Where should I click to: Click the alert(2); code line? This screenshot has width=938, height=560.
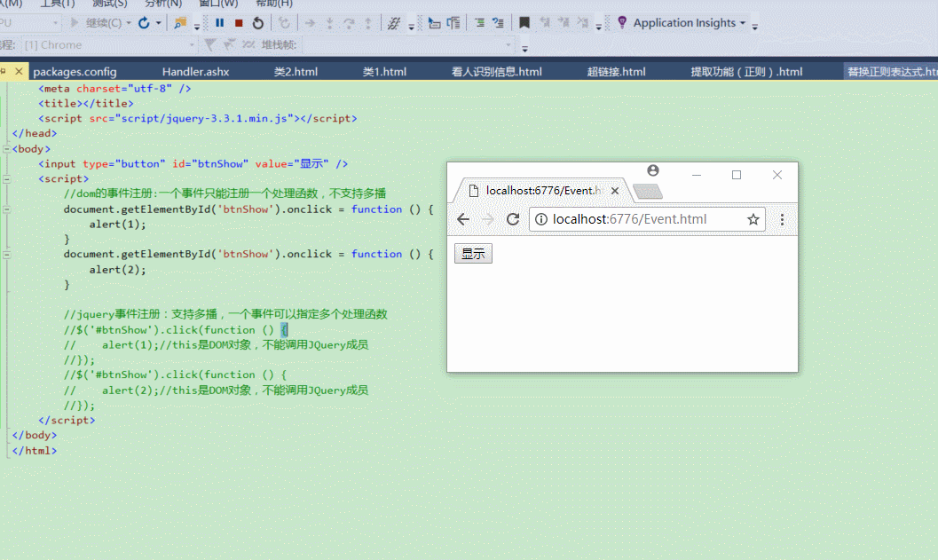tap(118, 270)
